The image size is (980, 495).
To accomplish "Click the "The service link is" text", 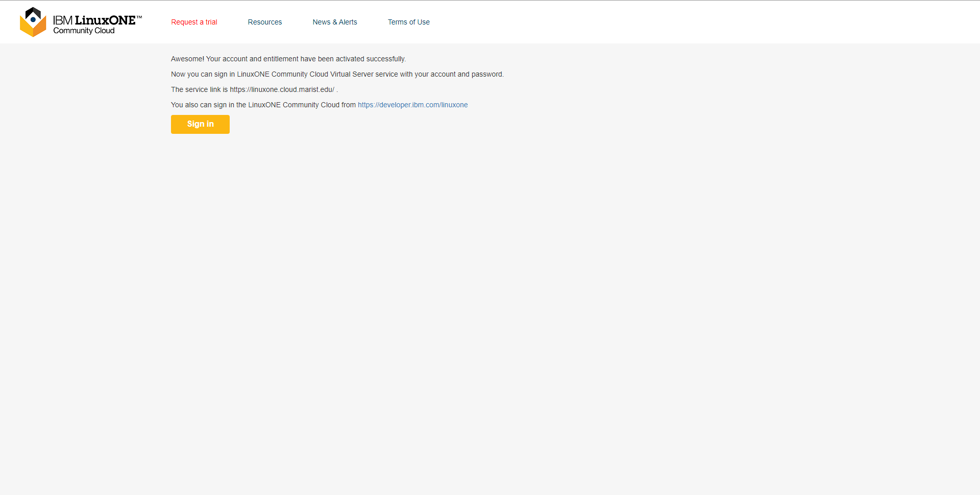I will 199,89.
